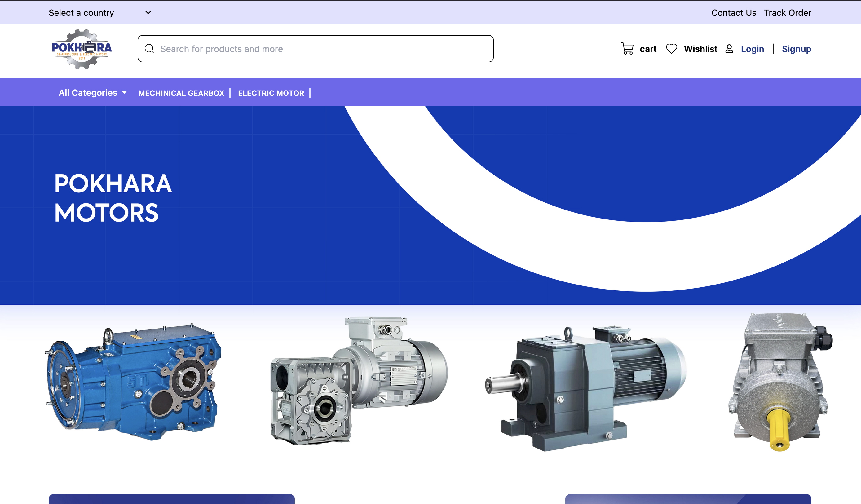Open the Select a country dropdown
This screenshot has height=504, width=861.
(81, 13)
